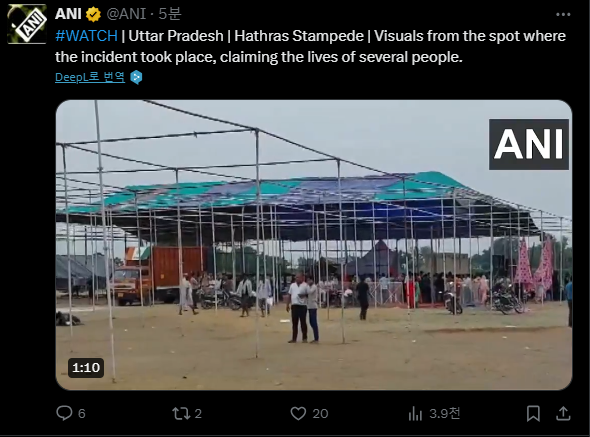Open the three-dot more options menu

click(x=563, y=14)
